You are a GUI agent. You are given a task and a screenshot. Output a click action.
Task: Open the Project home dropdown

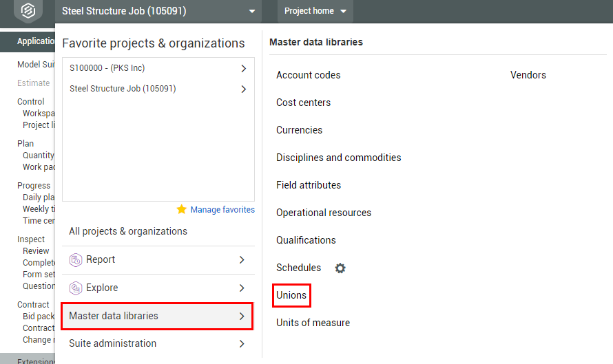click(316, 12)
